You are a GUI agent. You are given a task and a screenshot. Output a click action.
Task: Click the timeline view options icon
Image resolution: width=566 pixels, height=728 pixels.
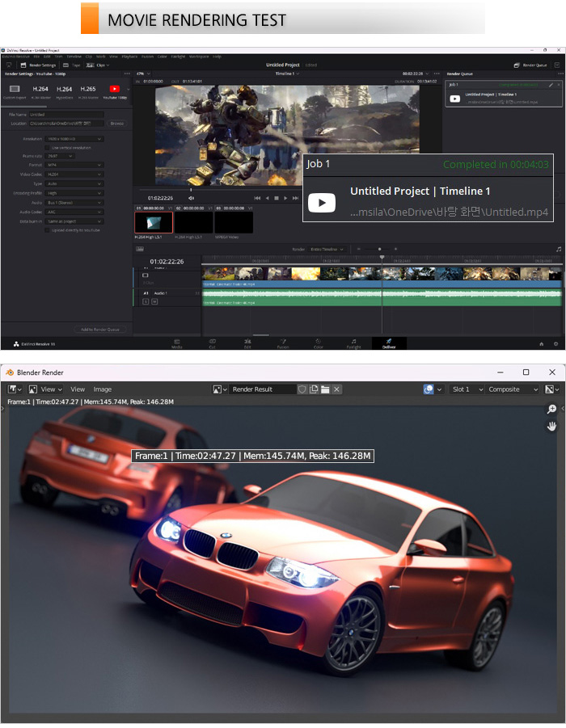(x=139, y=250)
